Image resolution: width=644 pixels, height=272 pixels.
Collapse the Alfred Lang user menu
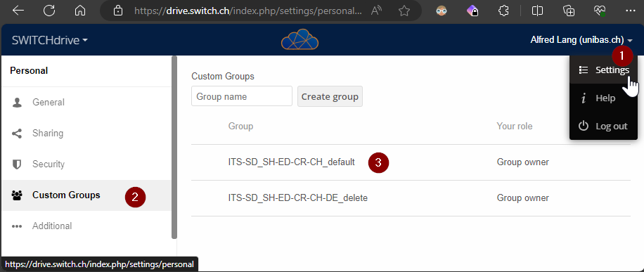(581, 40)
